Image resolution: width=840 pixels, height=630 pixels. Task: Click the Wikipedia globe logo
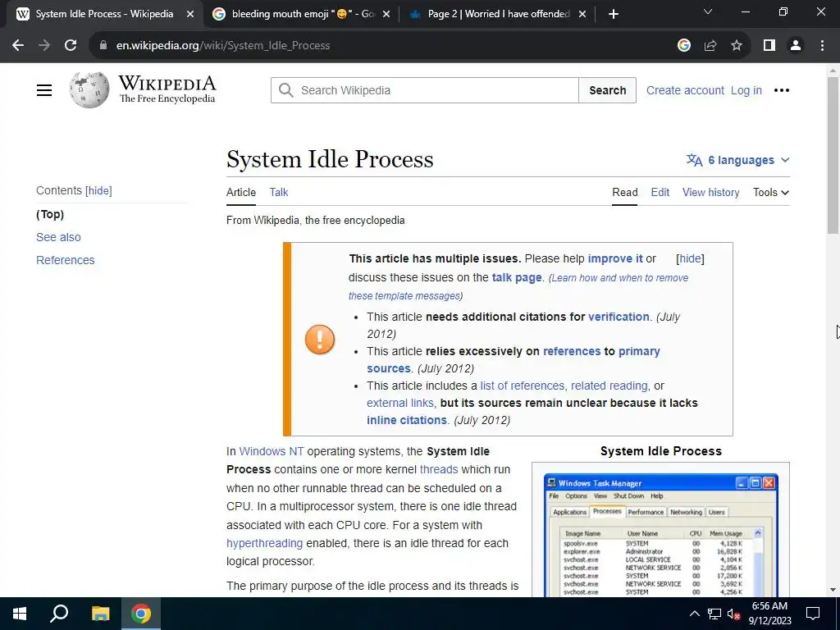pyautogui.click(x=89, y=90)
